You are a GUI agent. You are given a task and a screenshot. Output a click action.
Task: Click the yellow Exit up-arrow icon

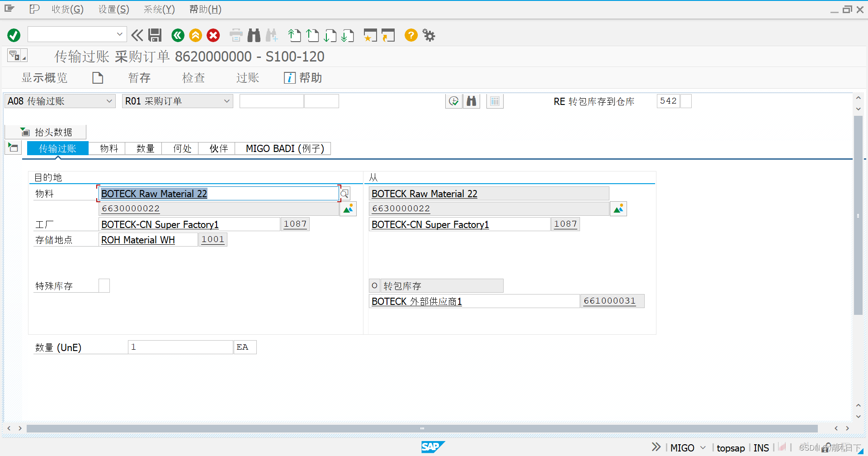[x=196, y=35]
